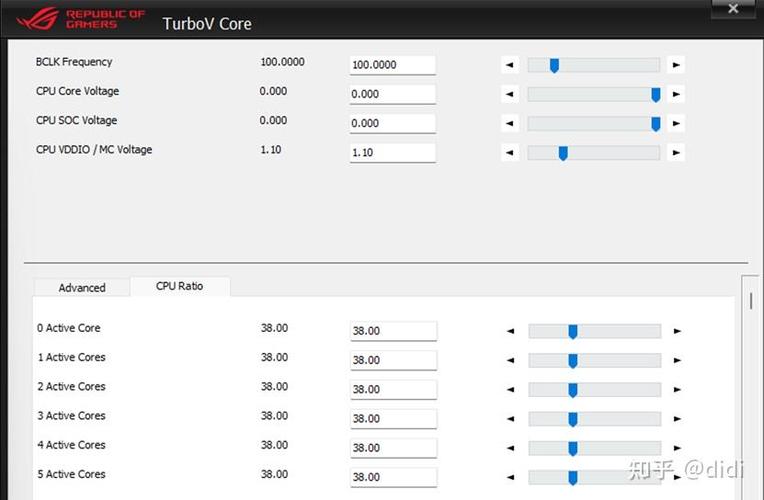The height and width of the screenshot is (500, 764).
Task: Raise 0 Active Core ratio right arrow
Action: coord(677,331)
